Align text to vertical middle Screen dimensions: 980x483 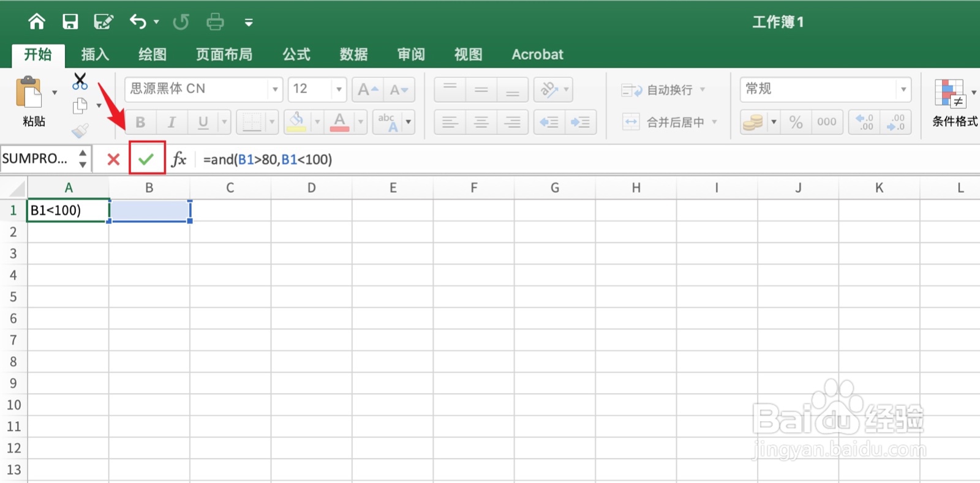pyautogui.click(x=481, y=90)
